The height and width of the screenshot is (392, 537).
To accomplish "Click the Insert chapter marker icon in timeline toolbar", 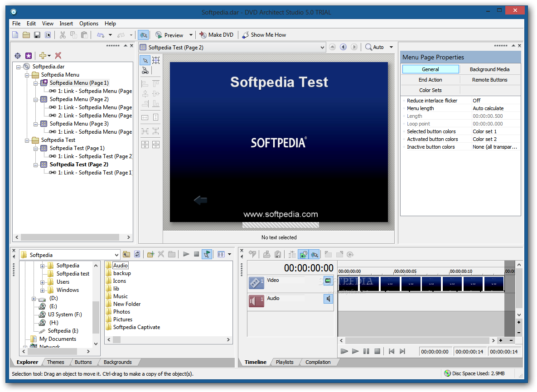I will [252, 254].
